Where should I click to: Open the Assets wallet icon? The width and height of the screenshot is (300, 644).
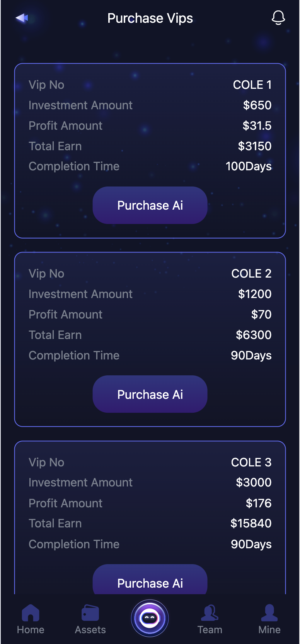pyautogui.click(x=90, y=613)
